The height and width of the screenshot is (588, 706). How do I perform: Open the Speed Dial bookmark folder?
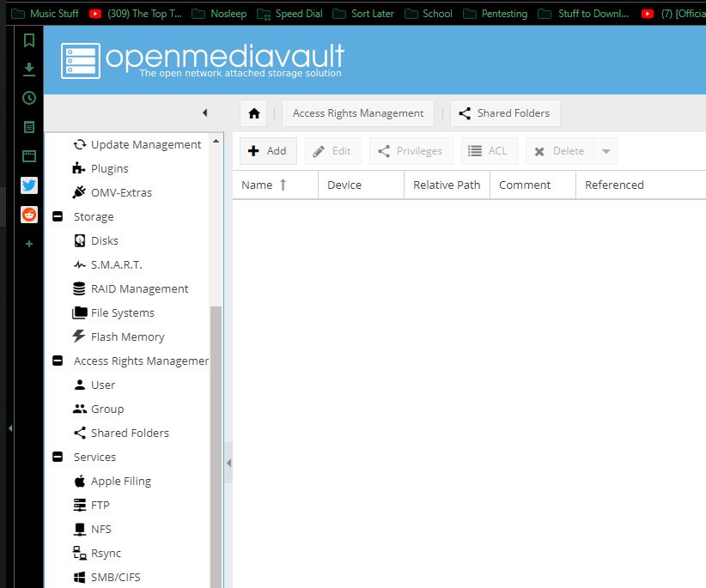[290, 14]
